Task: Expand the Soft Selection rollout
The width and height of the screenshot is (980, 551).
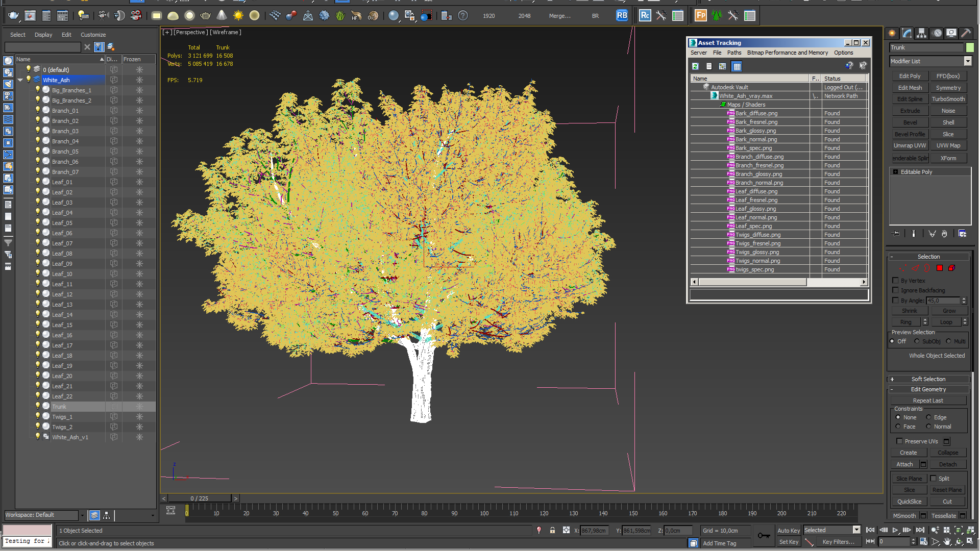Action: pos(928,379)
